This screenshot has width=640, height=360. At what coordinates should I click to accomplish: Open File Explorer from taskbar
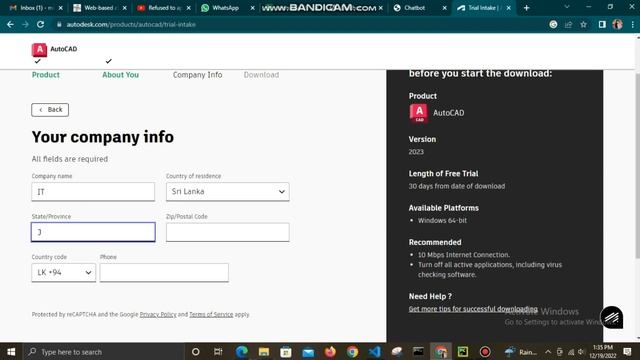click(264, 352)
